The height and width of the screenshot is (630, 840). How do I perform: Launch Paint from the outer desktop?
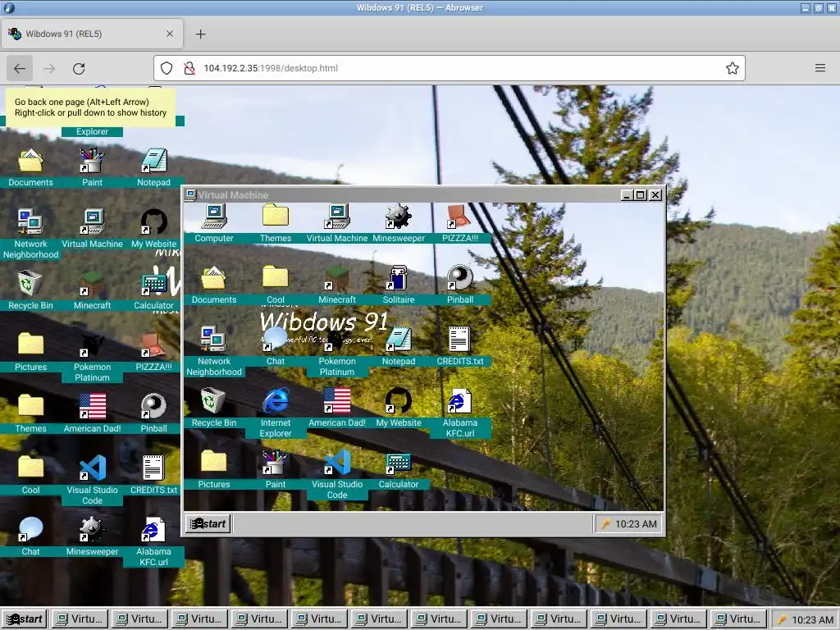[x=92, y=167]
